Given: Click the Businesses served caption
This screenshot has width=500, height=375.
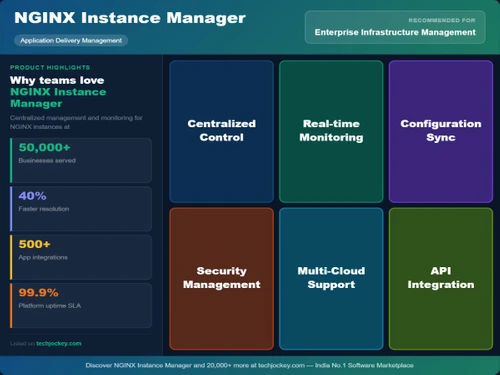Looking at the screenshot, I should [47, 161].
